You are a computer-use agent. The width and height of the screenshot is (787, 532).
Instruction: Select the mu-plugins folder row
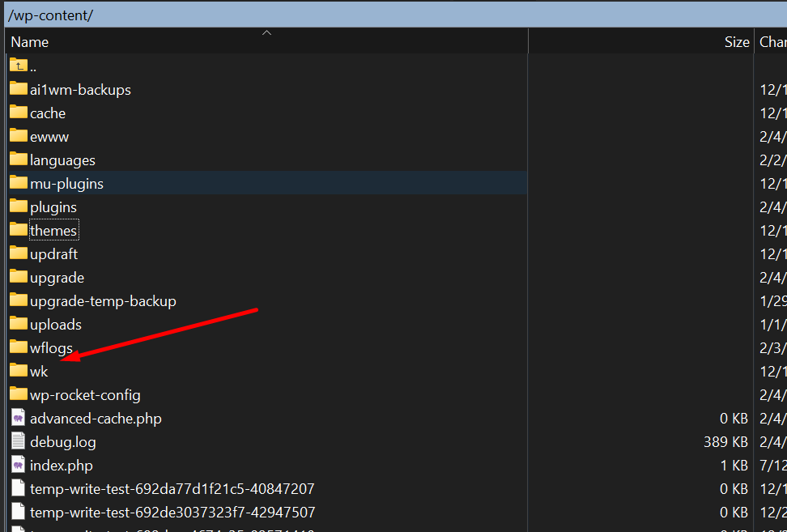coord(66,184)
